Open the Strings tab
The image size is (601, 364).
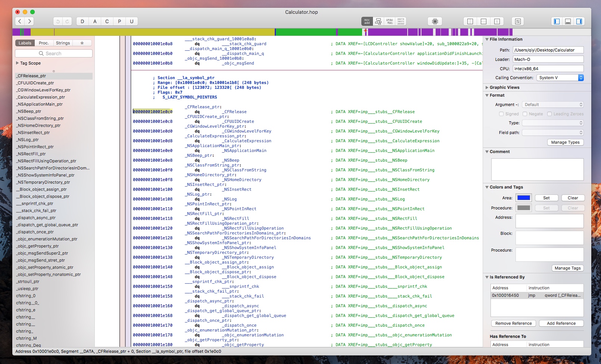tap(63, 43)
